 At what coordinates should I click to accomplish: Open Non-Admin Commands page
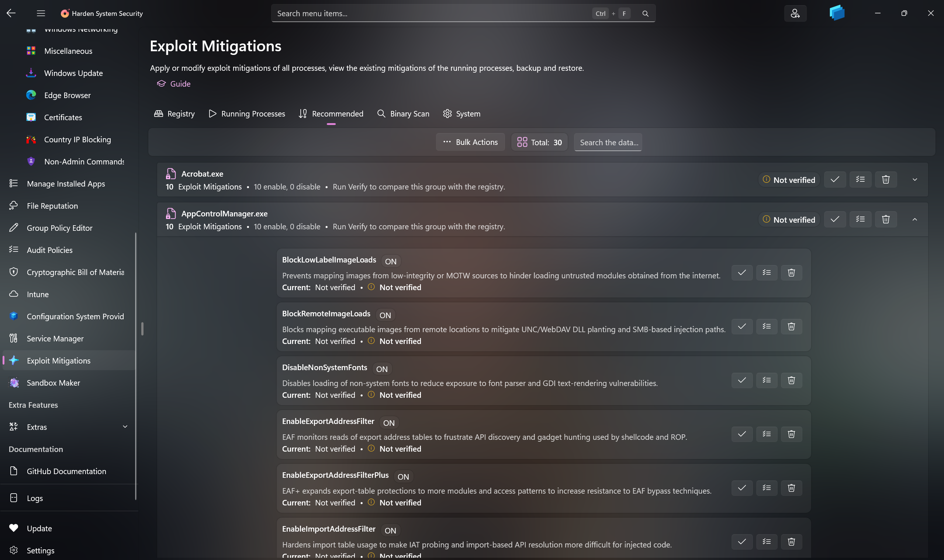69,161
